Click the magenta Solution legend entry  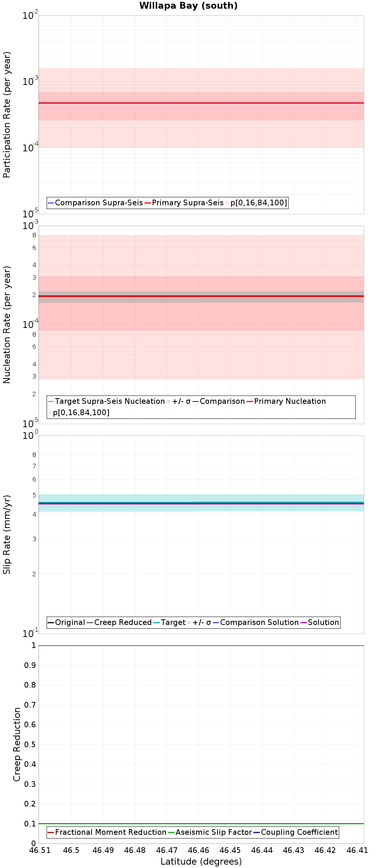point(320,622)
